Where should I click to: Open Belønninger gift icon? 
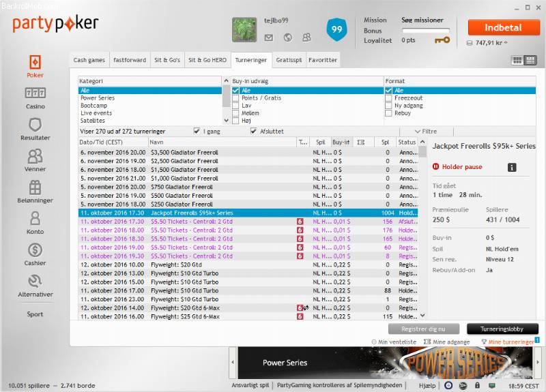[x=35, y=187]
